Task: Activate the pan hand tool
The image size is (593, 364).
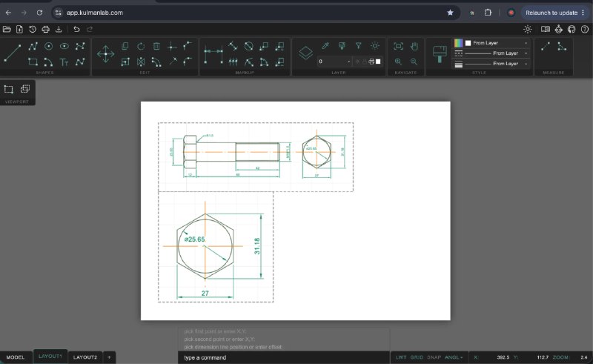Action: coord(414,46)
